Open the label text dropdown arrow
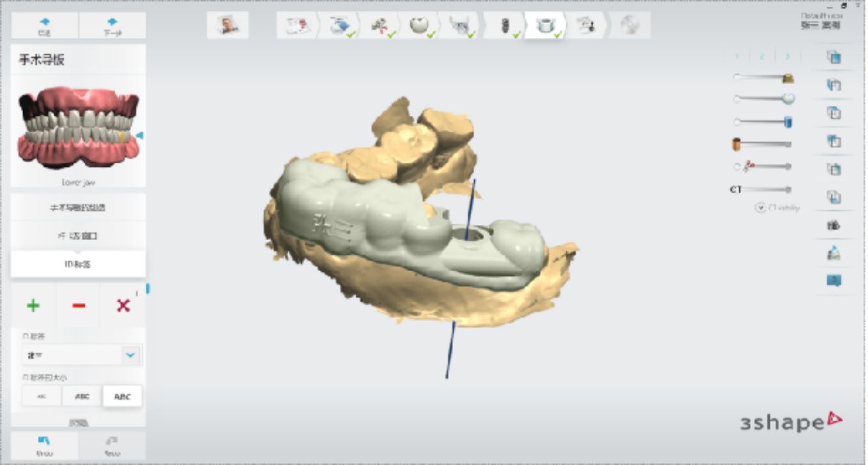 point(130,355)
